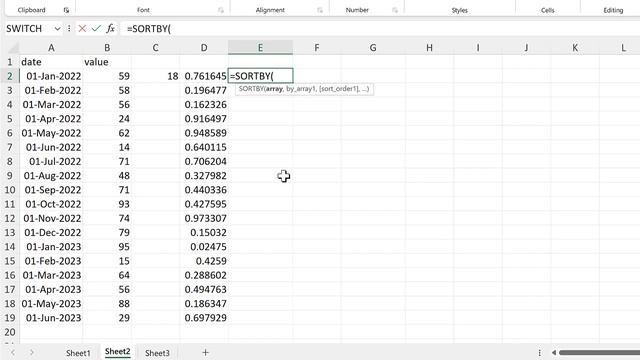The image size is (640, 360).
Task: Select column K header
Action: (575, 48)
